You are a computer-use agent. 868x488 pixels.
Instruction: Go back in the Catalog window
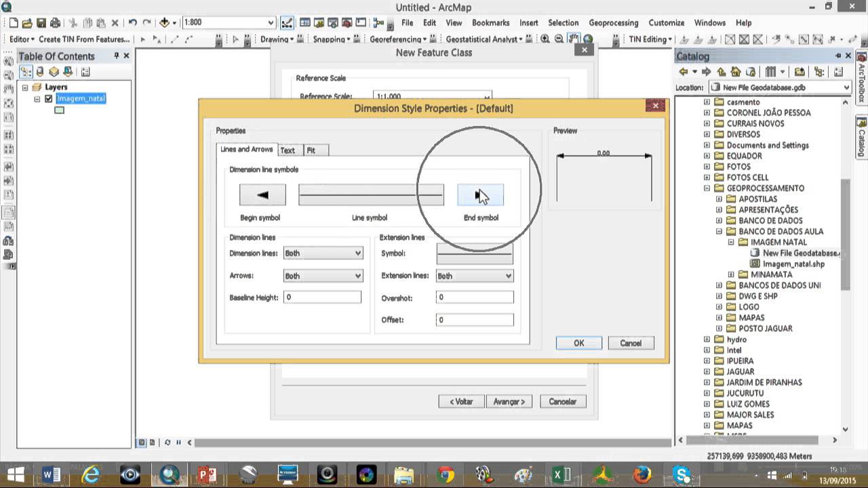coord(684,71)
